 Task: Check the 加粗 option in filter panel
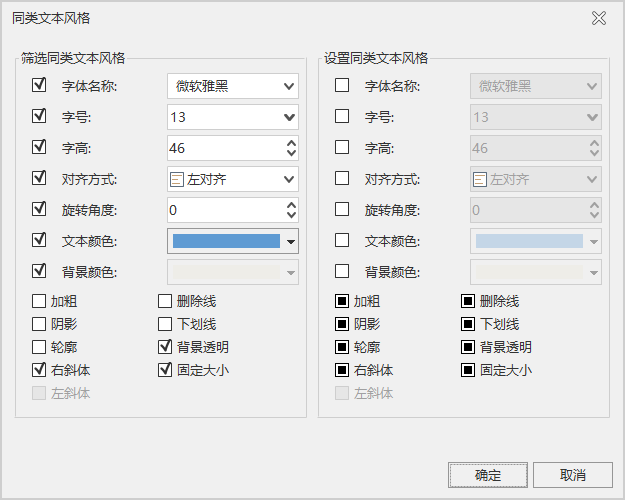40,301
